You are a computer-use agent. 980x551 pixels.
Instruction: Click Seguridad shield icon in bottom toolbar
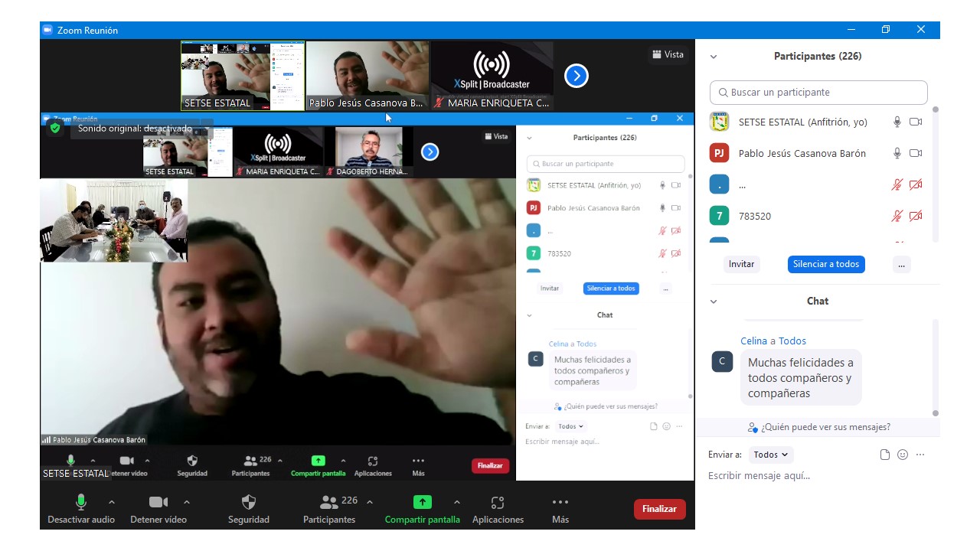click(249, 503)
